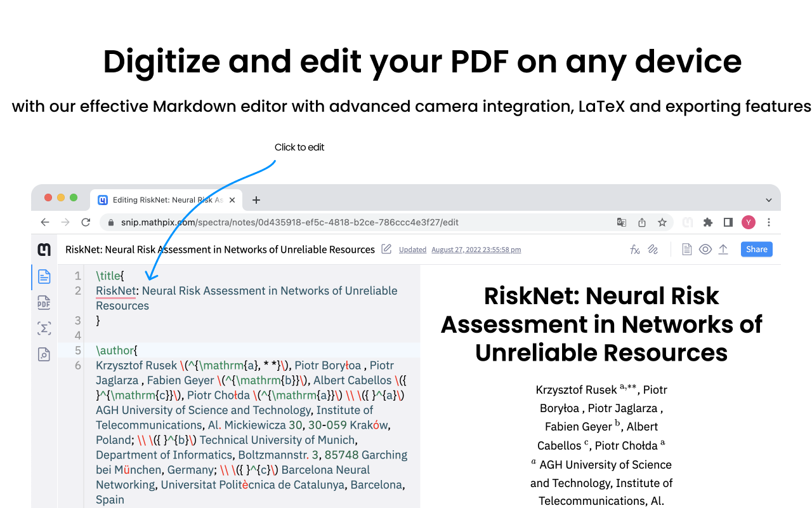Go forward in the browser
Viewport: 812px width, 508px height.
[x=65, y=222]
